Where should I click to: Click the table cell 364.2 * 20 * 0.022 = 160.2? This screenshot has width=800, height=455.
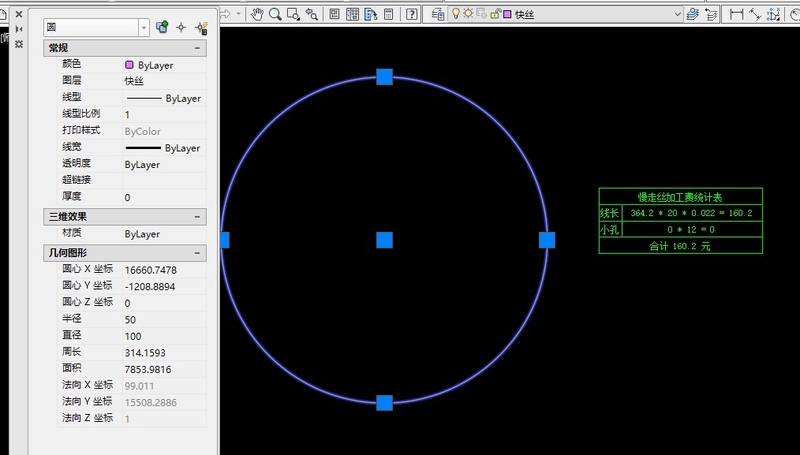pos(691,213)
